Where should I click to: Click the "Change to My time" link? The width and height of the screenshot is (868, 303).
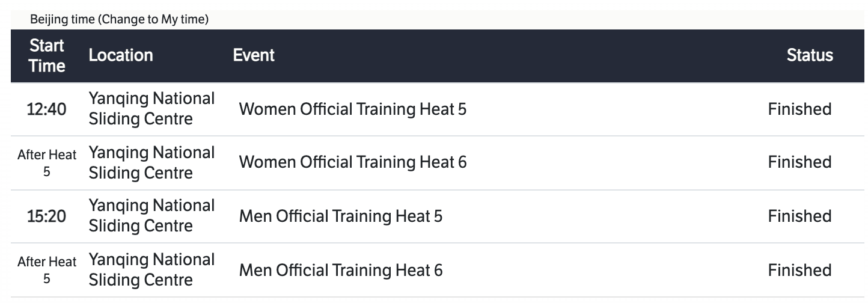coord(155,20)
